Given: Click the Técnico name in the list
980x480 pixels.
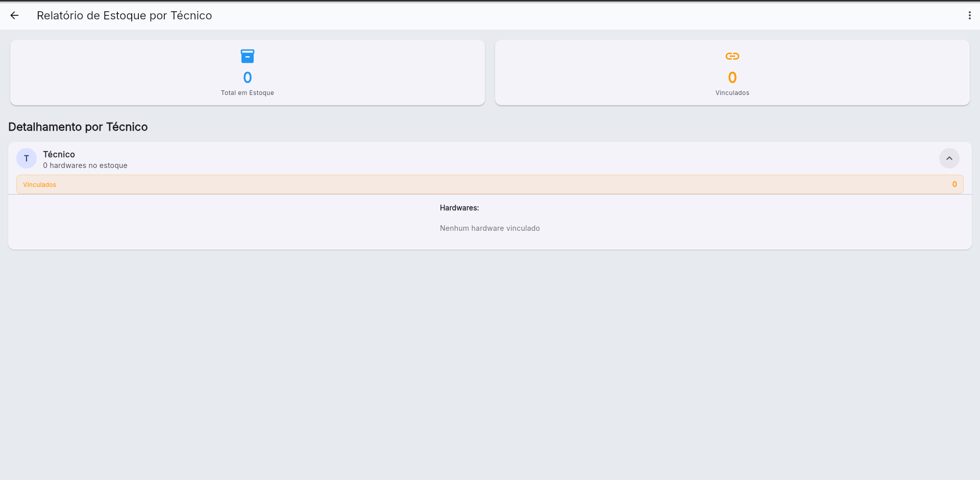Looking at the screenshot, I should [x=59, y=154].
